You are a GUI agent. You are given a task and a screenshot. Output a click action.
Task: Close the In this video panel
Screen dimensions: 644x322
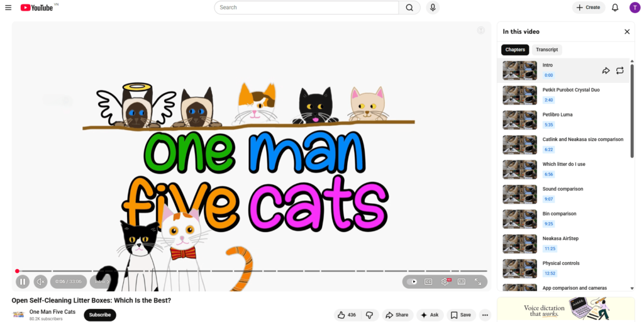627,31
